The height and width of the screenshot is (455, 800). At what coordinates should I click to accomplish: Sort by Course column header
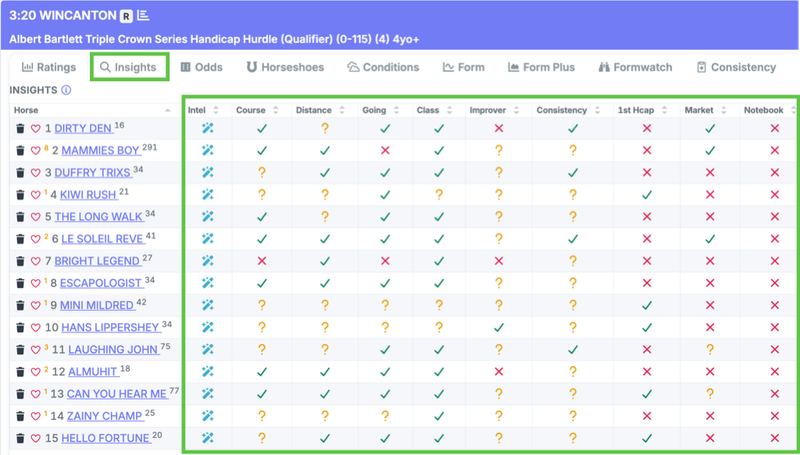[257, 110]
